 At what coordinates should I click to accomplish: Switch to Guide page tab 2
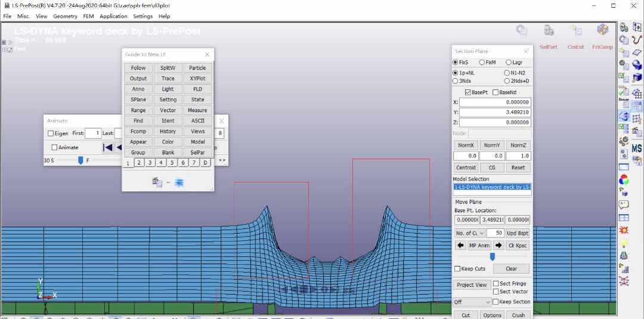tap(139, 163)
